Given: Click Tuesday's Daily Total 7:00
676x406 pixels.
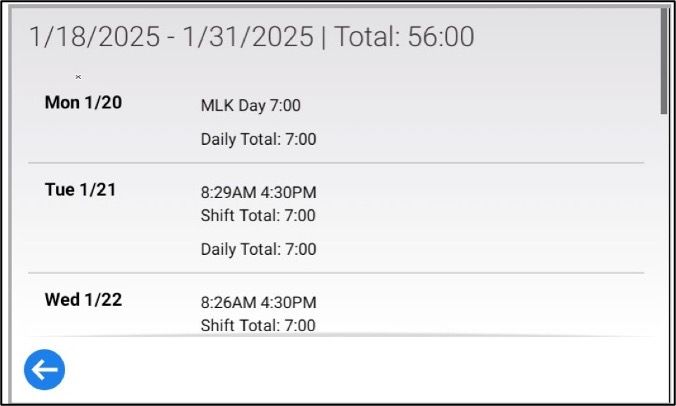Looking at the screenshot, I should [258, 250].
